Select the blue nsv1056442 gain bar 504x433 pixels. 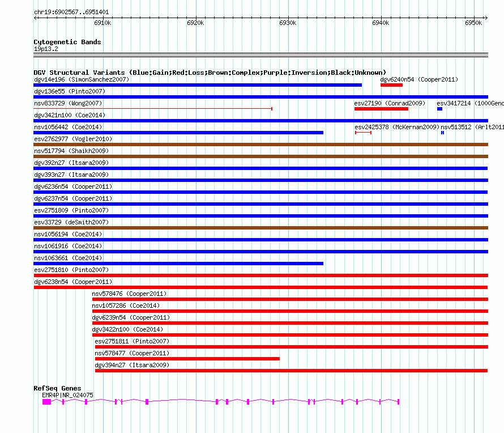click(178, 133)
